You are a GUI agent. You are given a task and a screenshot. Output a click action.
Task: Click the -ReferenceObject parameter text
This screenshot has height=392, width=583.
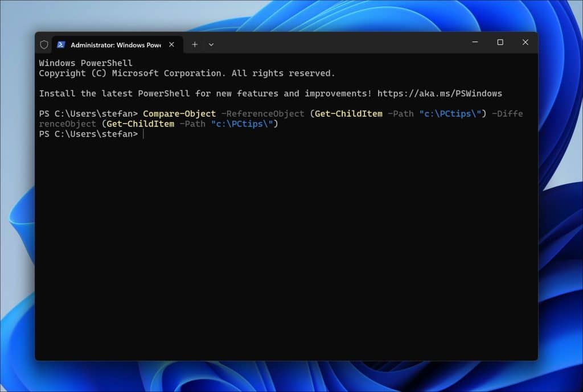click(x=262, y=114)
